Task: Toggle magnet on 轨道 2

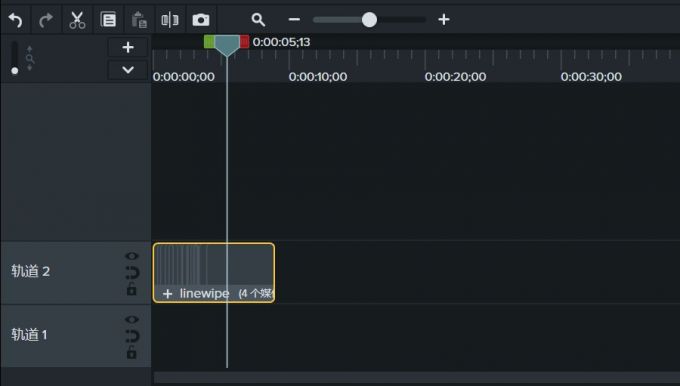Action: coord(132,273)
